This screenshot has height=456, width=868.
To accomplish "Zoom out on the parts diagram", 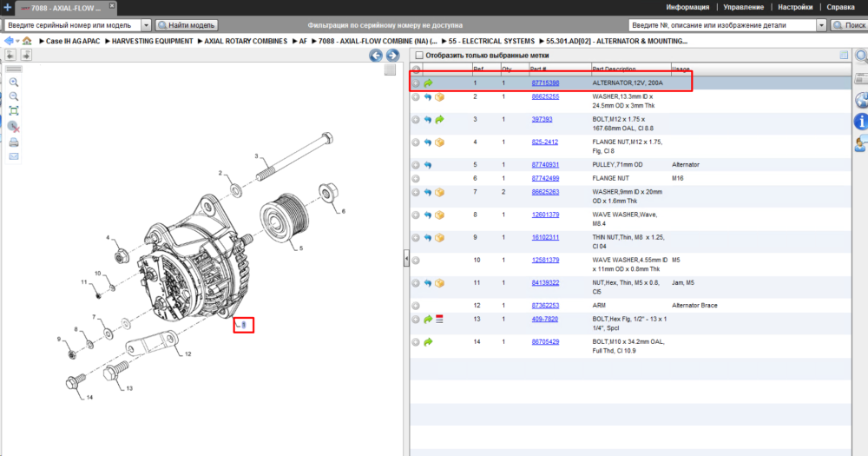I will pyautogui.click(x=14, y=96).
